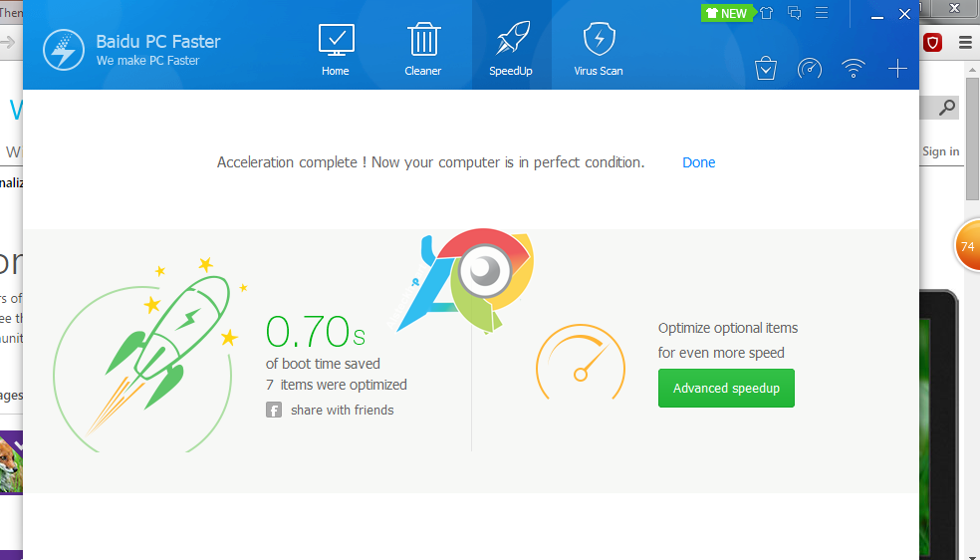Click the green NEW badge
This screenshot has width=980, height=560.
coord(727,13)
